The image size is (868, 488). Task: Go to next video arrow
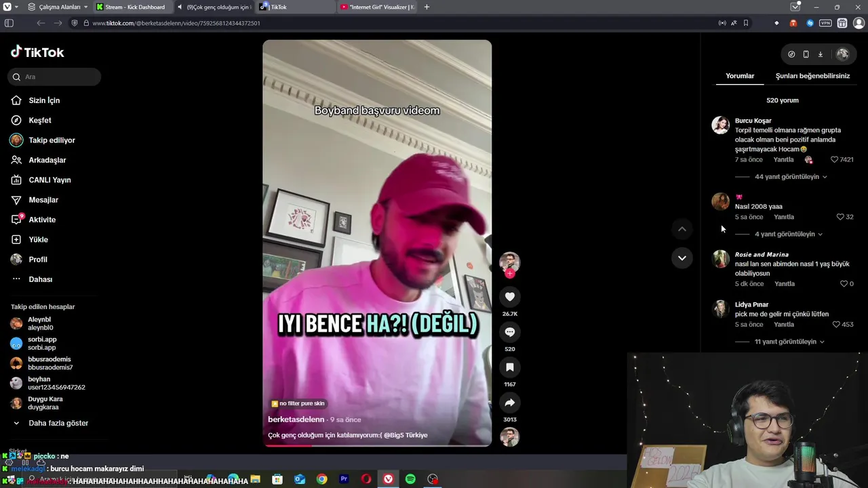(x=682, y=258)
